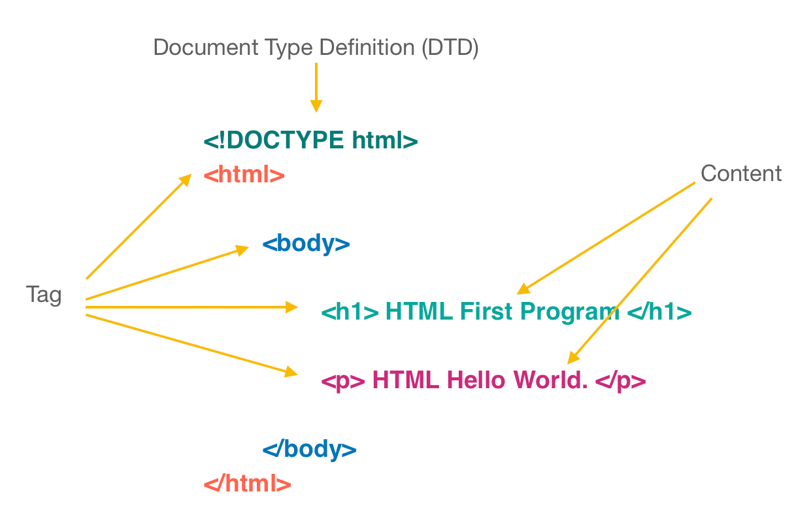This screenshot has height=532, width=809.
Task: Select the Content label text
Action: coord(741,174)
